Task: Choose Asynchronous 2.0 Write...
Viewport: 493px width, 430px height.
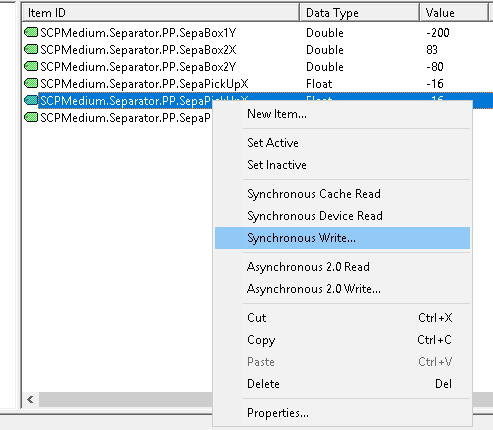Action: 342,289
